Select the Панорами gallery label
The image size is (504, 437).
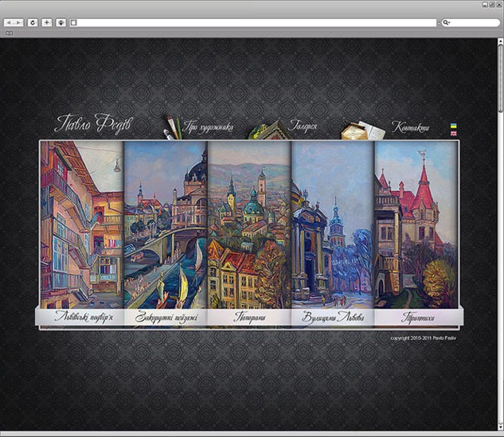pos(249,317)
